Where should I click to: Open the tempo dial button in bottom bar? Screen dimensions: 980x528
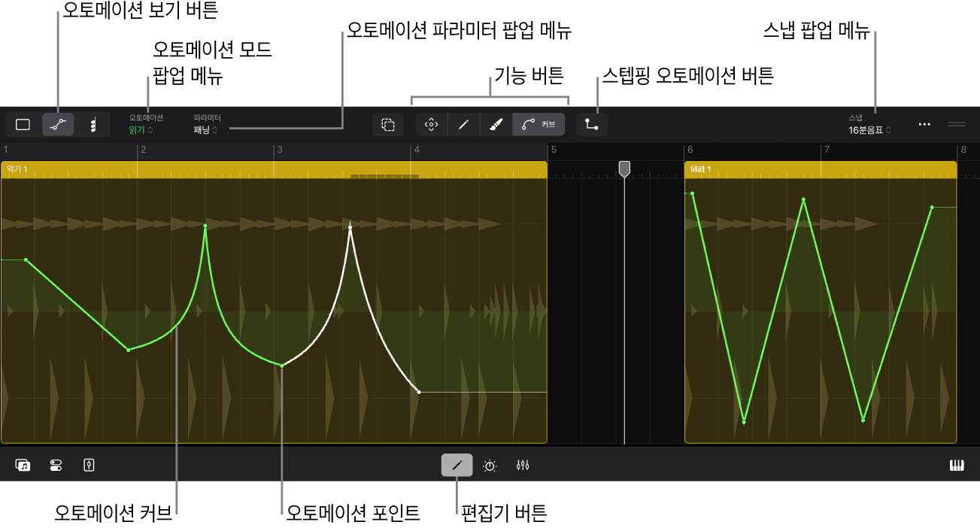click(490, 466)
